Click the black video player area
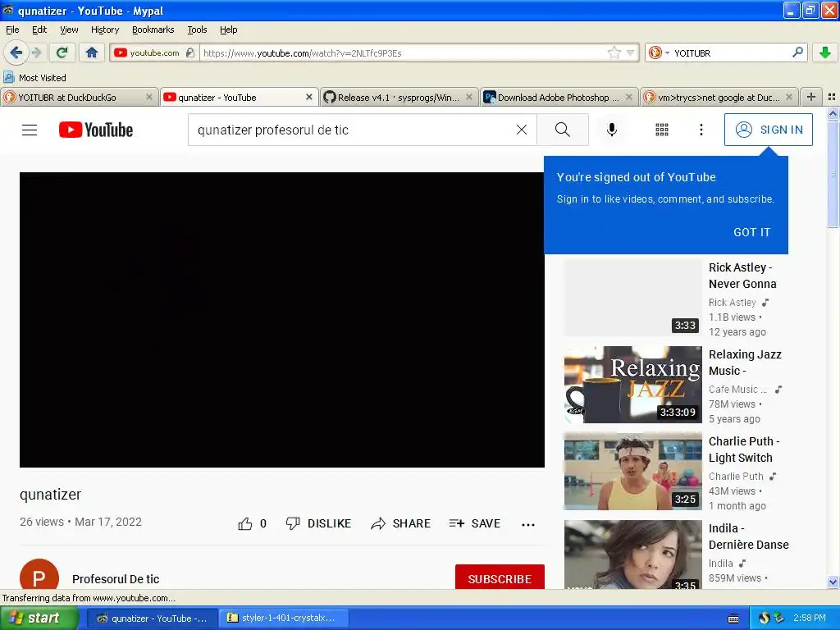 (x=282, y=320)
